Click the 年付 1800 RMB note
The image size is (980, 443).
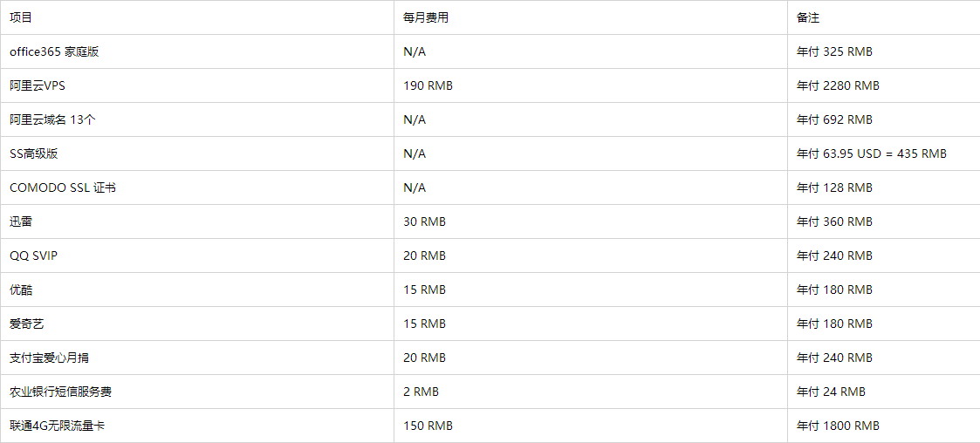pyautogui.click(x=838, y=426)
